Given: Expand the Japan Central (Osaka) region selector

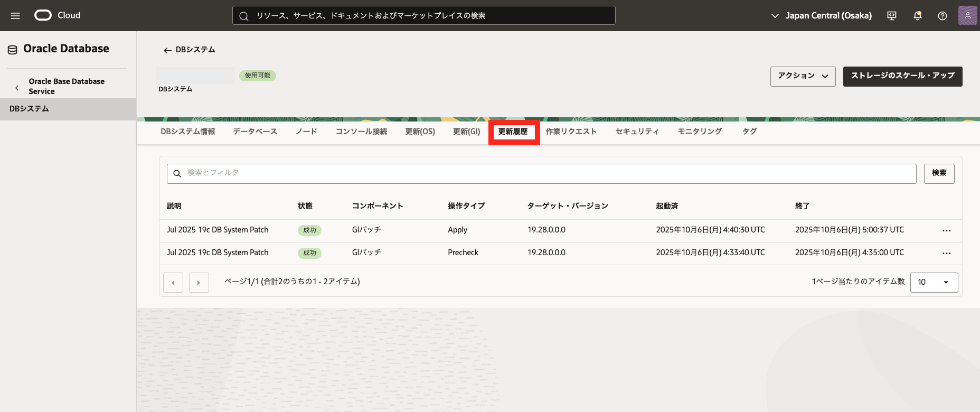Looking at the screenshot, I should point(821,16).
